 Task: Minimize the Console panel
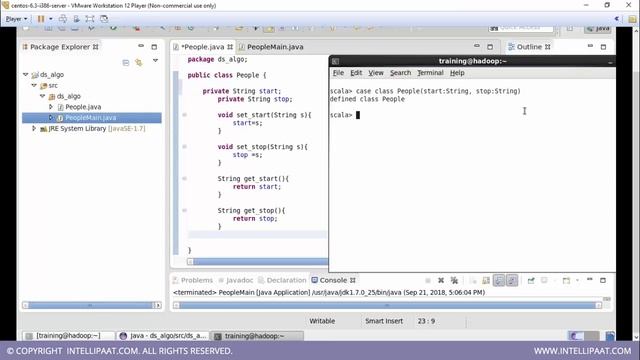(x=590, y=280)
